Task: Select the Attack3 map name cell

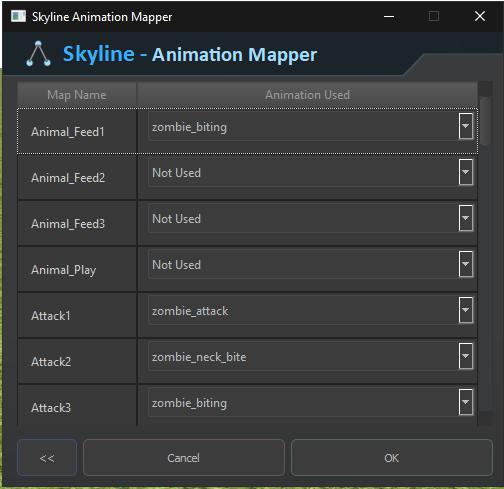Action: point(77,406)
